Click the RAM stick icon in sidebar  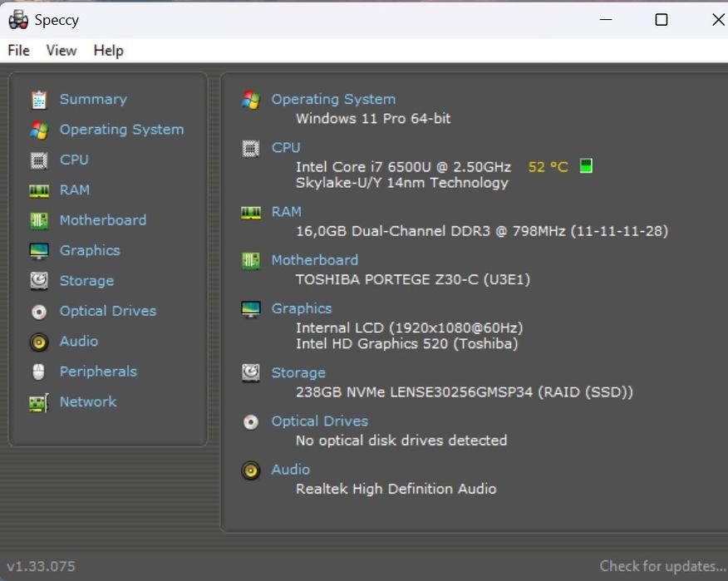coord(39,190)
